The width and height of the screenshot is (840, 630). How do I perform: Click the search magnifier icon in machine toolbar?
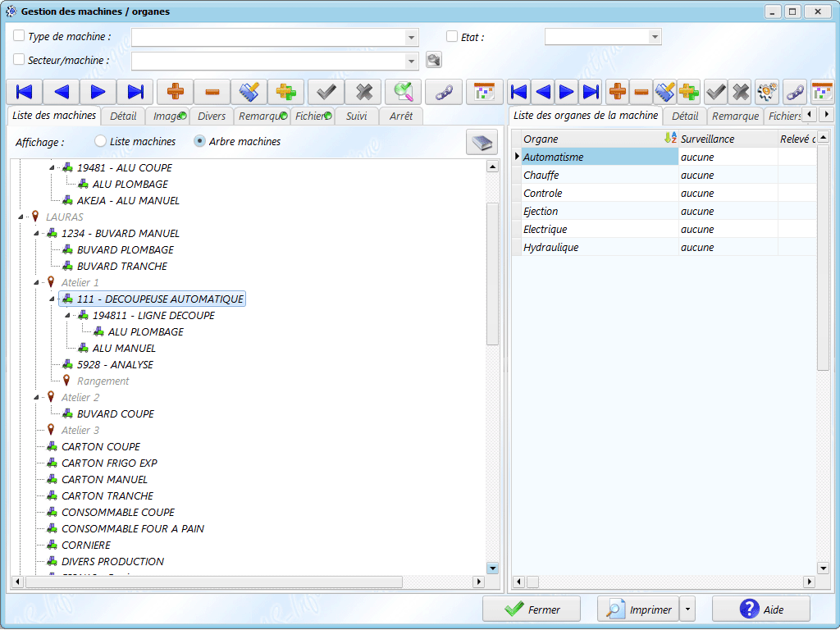(404, 92)
